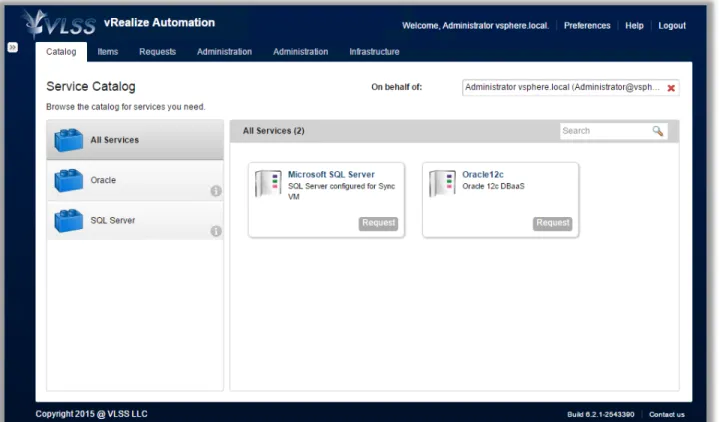Click the VLSS logo in header
Screen dimensions: 720x422
pos(60,24)
